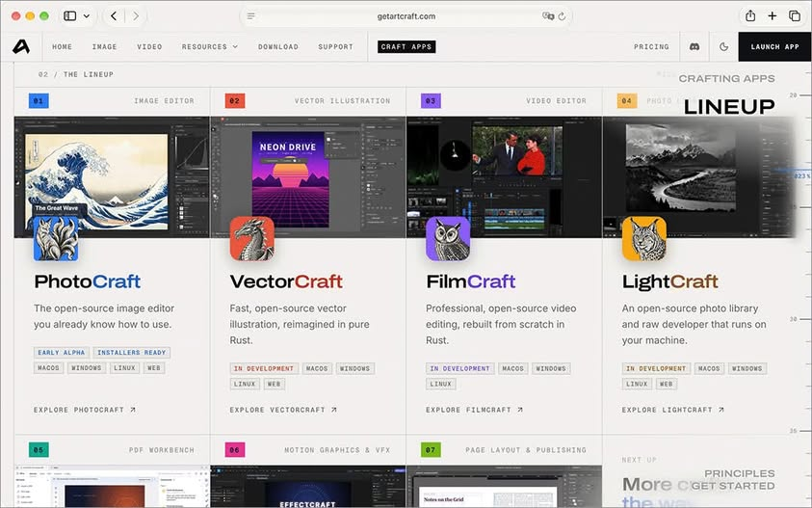Click the teal 05 number badge

tap(39, 450)
